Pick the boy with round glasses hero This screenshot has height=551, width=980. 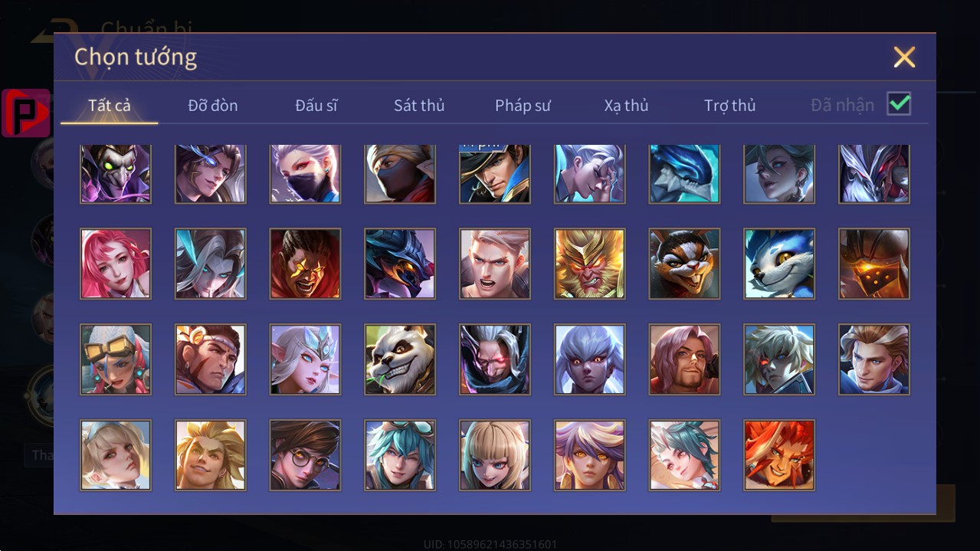click(x=305, y=455)
